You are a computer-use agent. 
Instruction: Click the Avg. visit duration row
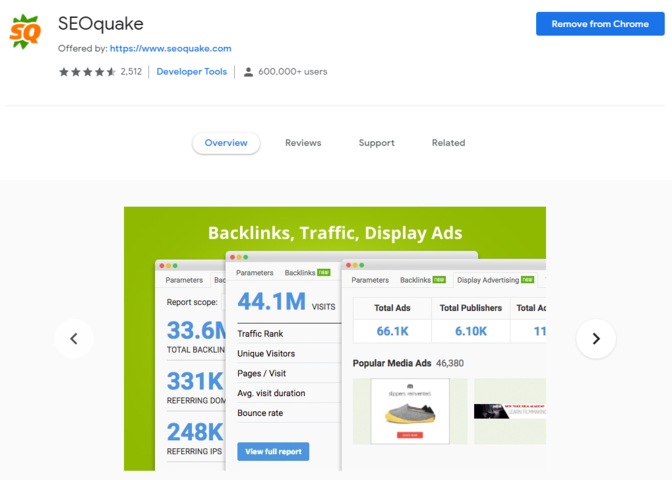click(289, 393)
